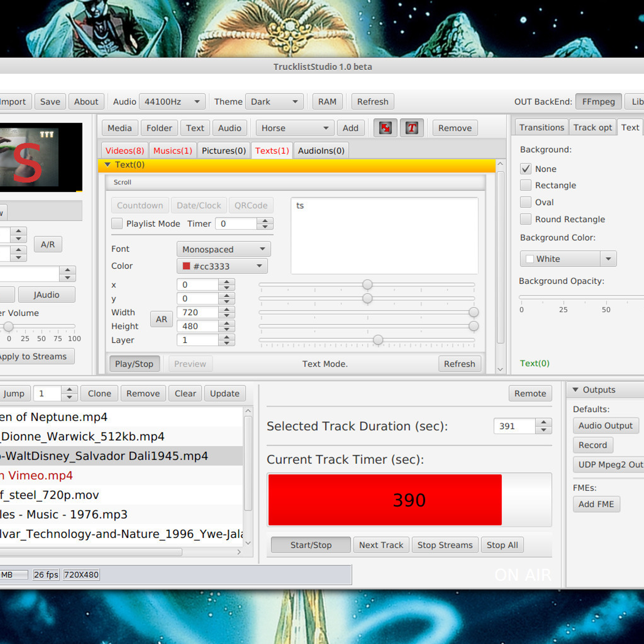Screen dimensions: 644x644
Task: Click the Record output button
Action: 593,445
